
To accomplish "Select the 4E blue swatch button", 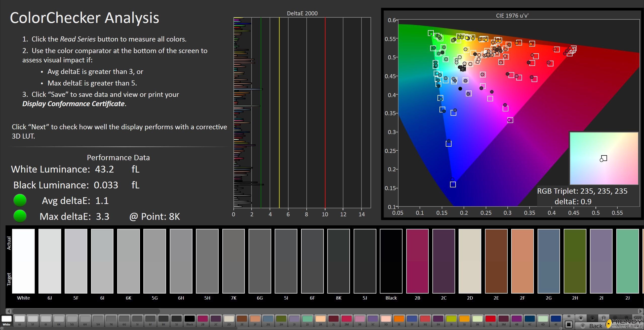I will pos(556,320).
